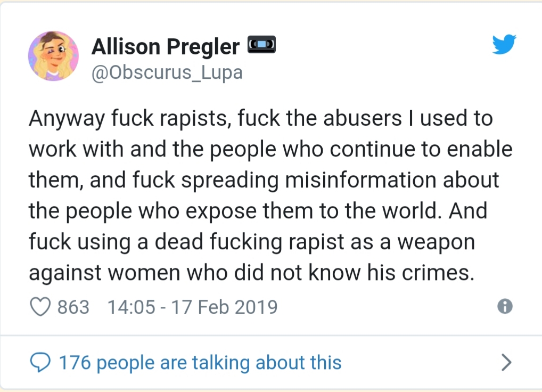Open the tweet info icon
The width and height of the screenshot is (542, 392).
(505, 306)
